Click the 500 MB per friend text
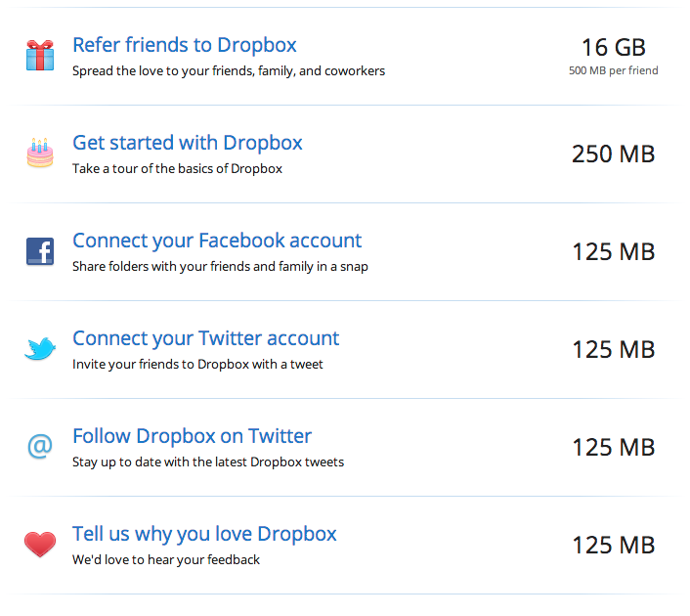This screenshot has width=690, height=616. click(x=614, y=70)
